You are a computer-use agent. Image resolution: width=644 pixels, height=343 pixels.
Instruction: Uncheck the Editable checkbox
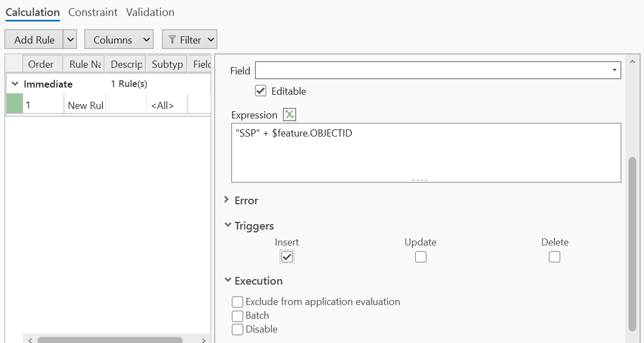[261, 91]
